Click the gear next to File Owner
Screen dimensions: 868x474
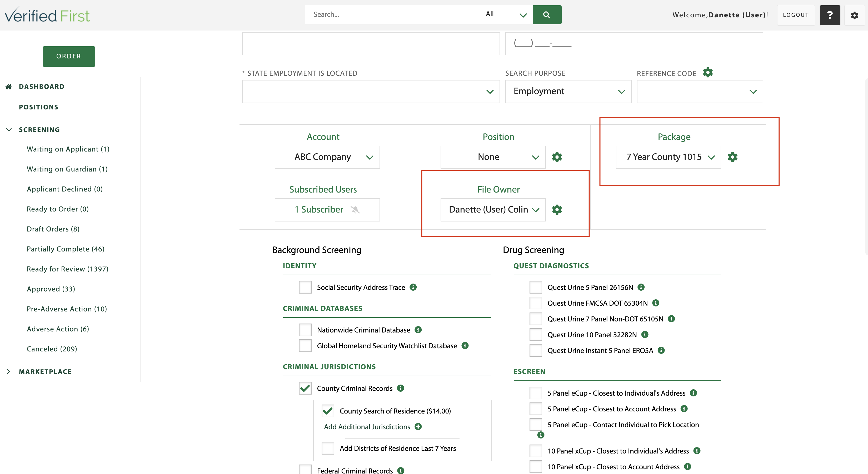557,209
